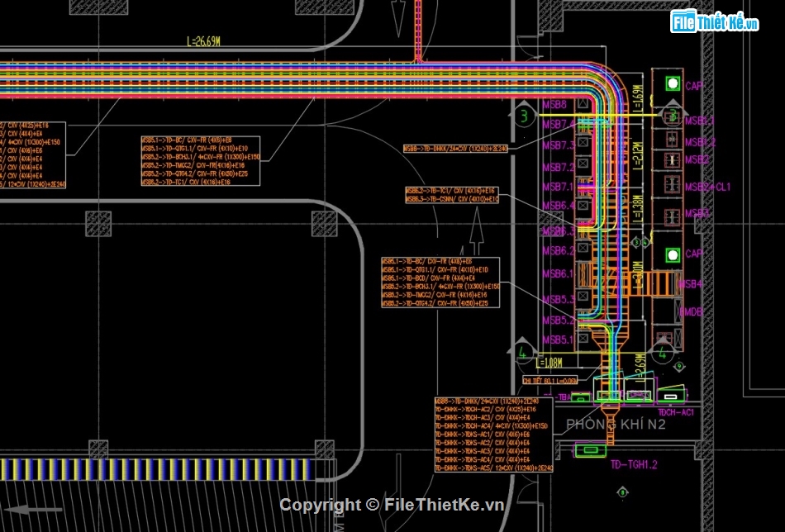The height and width of the screenshot is (532, 785).
Task: Click the FileThietKe.vn logo in top corner
Action: coord(714,22)
